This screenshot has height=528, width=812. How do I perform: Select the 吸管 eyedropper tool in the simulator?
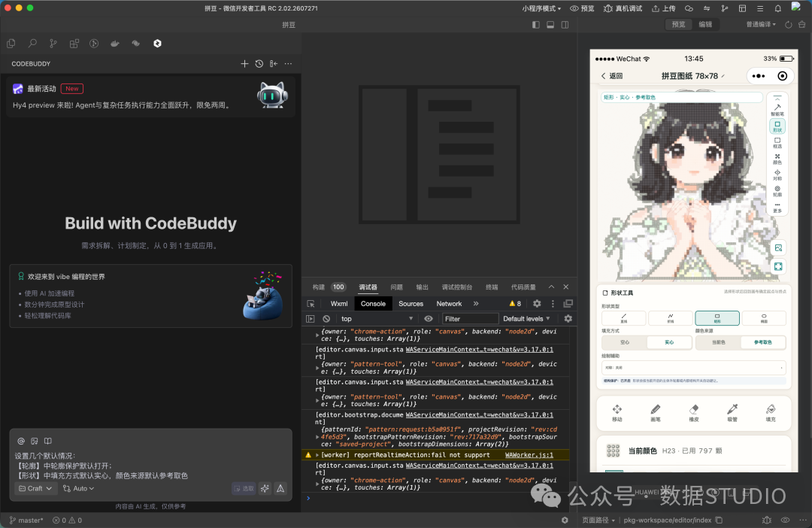click(x=732, y=413)
